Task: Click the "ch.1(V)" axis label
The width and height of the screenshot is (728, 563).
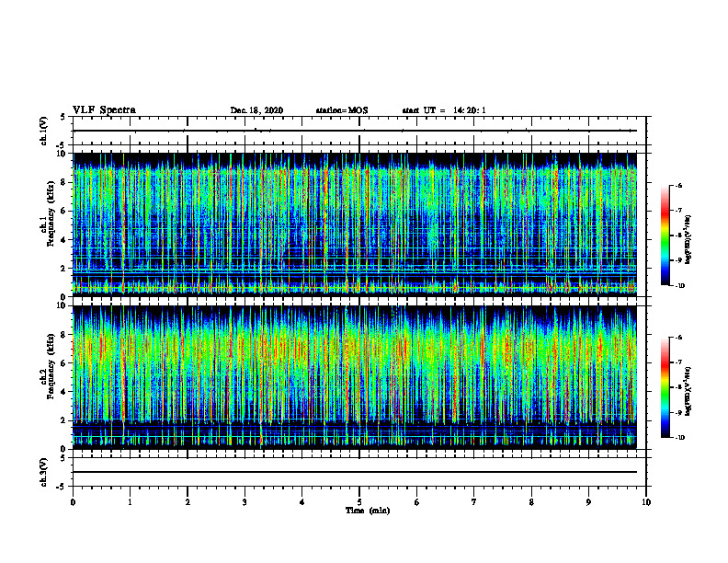Action: tap(43, 131)
